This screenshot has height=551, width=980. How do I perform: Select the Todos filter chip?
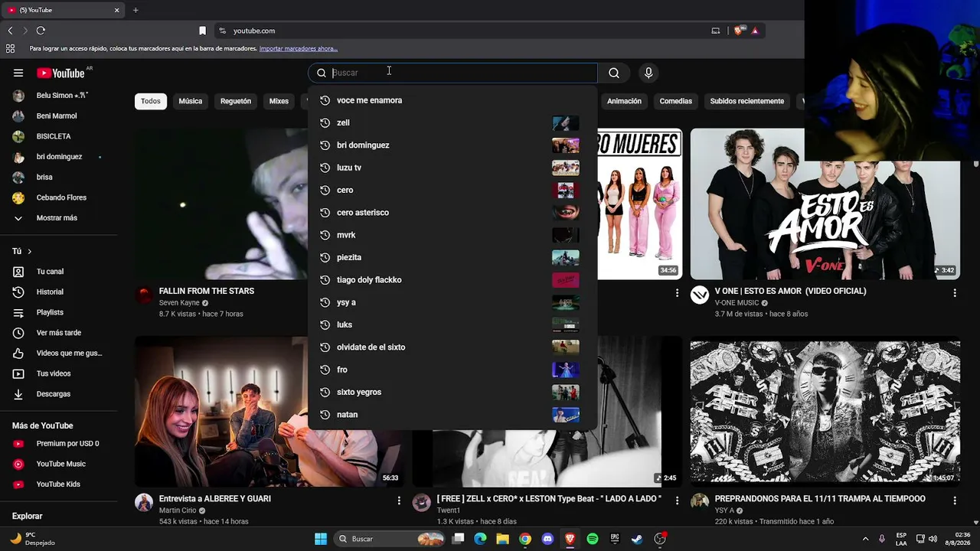(151, 101)
